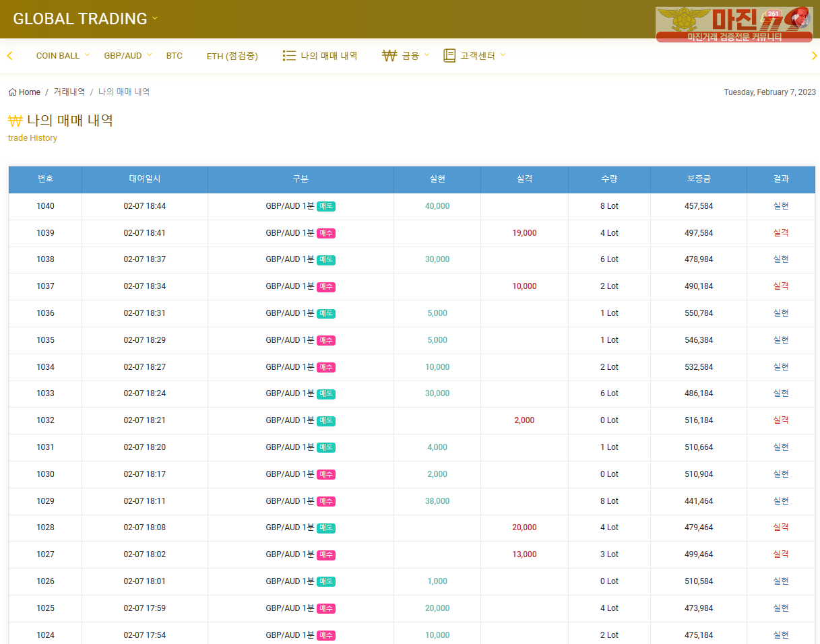Click the 보증금 column header
Viewport: 820px width, 644px height.
click(698, 179)
